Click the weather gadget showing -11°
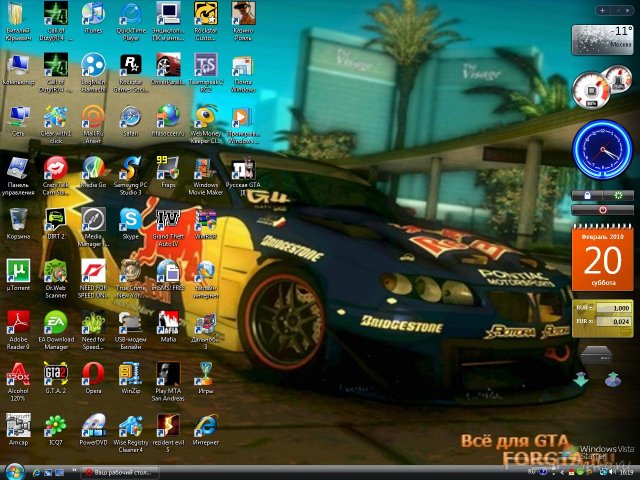 click(601, 39)
